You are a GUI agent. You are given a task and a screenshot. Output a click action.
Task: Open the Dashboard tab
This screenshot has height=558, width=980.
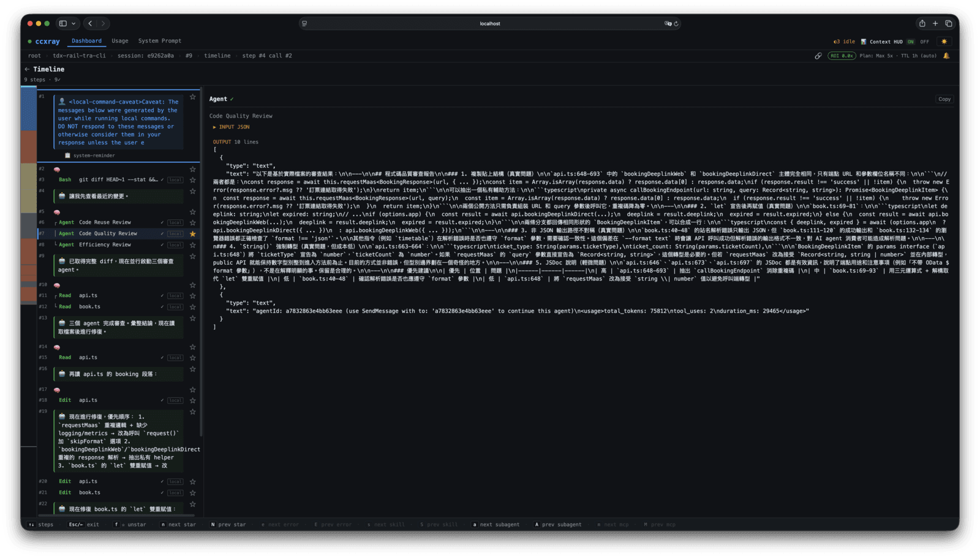coord(86,41)
